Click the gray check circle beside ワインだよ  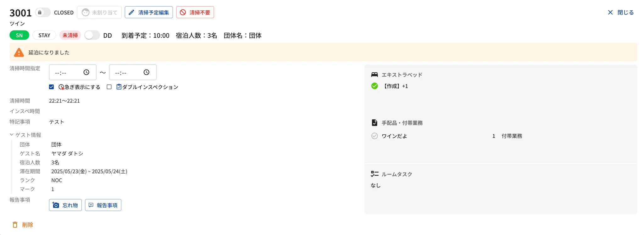(x=374, y=136)
